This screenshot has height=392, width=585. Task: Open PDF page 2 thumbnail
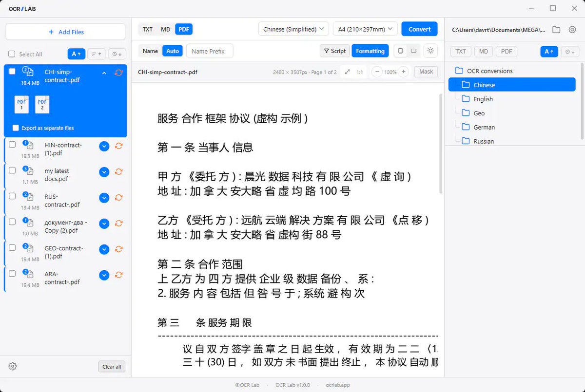pyautogui.click(x=42, y=104)
